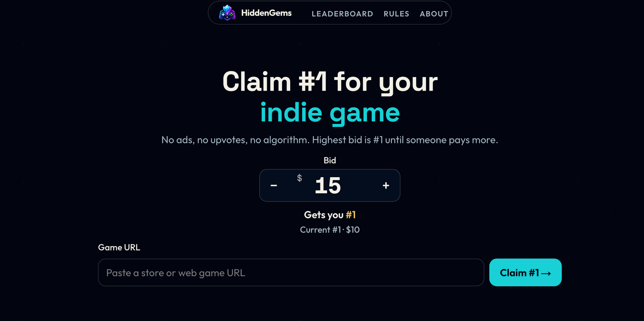Click the Claim #1 button text
The height and width of the screenshot is (321, 644).
tap(519, 273)
